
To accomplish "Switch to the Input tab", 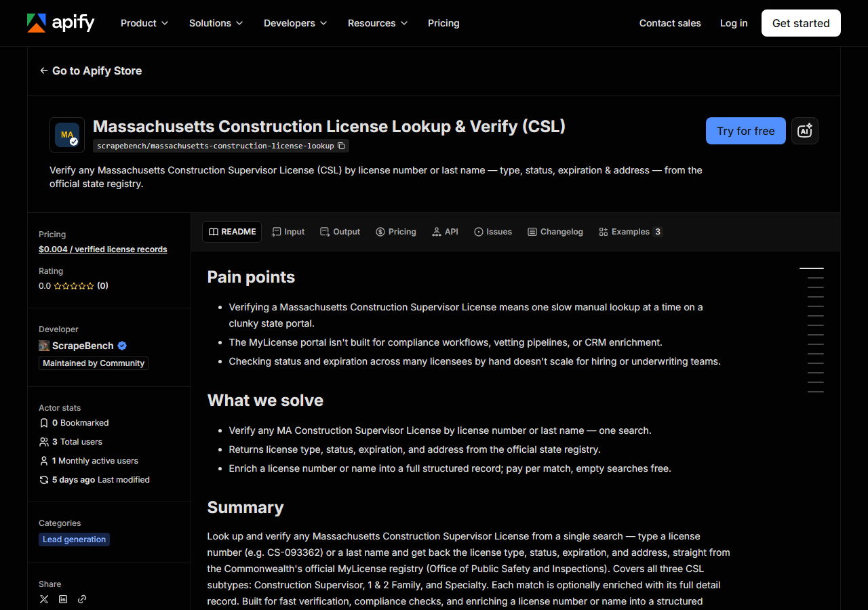I will point(288,232).
